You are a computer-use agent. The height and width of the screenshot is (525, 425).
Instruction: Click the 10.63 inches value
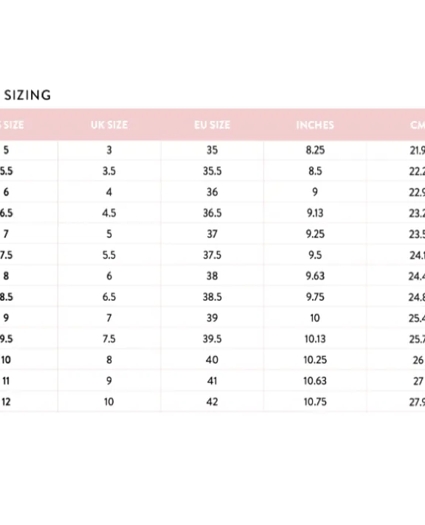coord(315,381)
